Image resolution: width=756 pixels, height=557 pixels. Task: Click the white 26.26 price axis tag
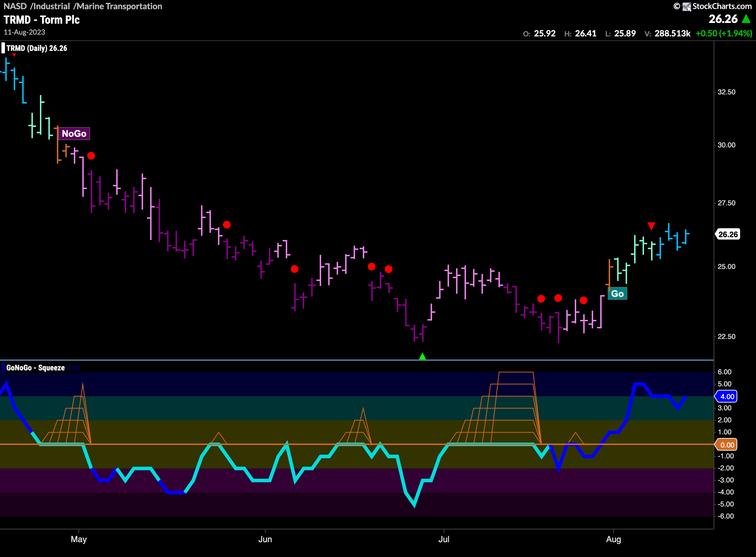tap(728, 234)
